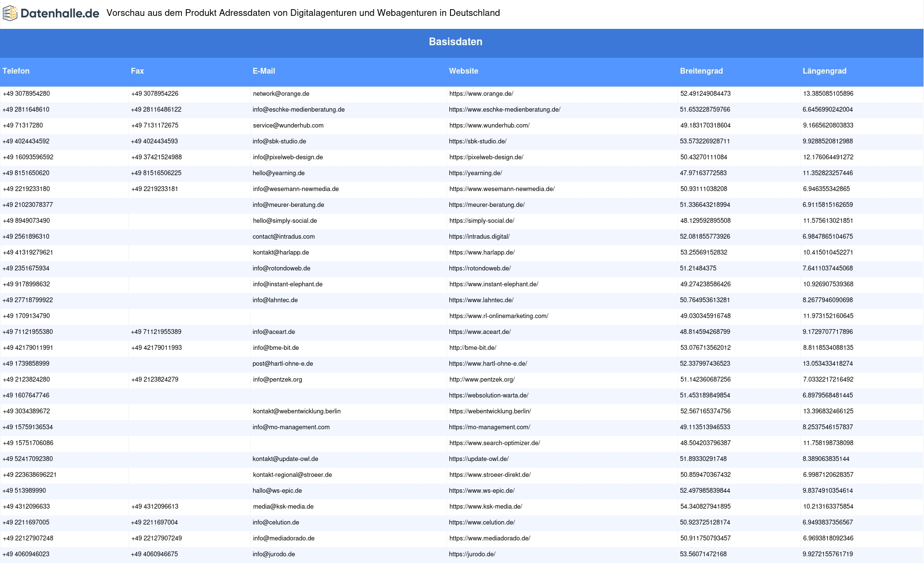Select the Breitengrad column header
Viewport: 924px width, 563px height.
701,71
